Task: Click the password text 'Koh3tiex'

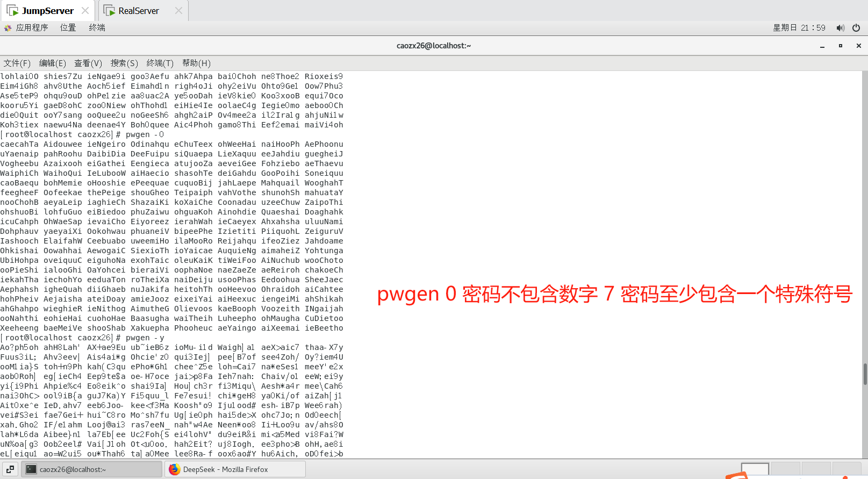Action: point(19,125)
